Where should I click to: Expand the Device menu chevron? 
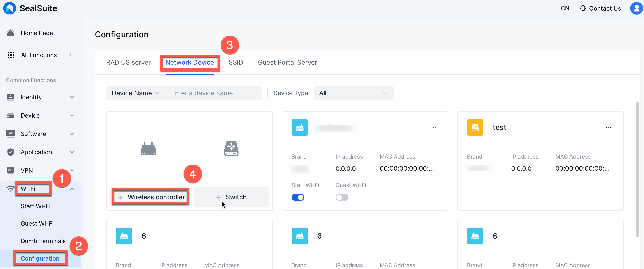(72, 115)
